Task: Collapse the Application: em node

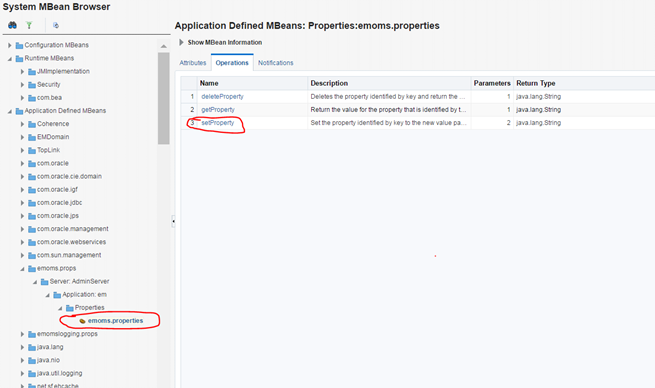Action: (47, 295)
